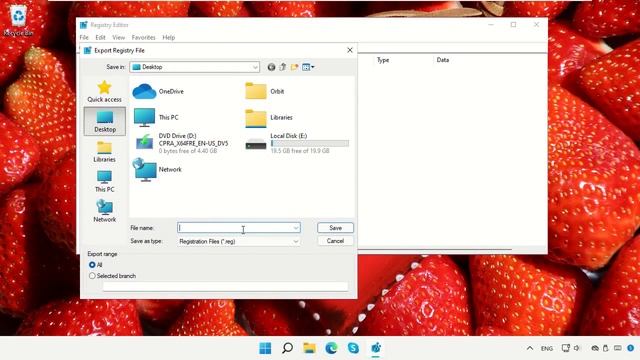640x360 pixels.
Task: Expand the File name dropdown arrow
Action: [296, 228]
